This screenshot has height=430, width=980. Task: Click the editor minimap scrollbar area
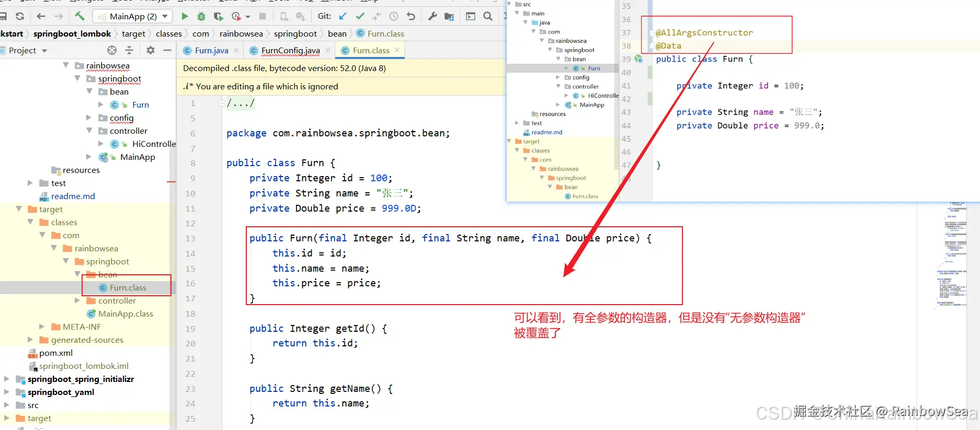tap(951, 256)
